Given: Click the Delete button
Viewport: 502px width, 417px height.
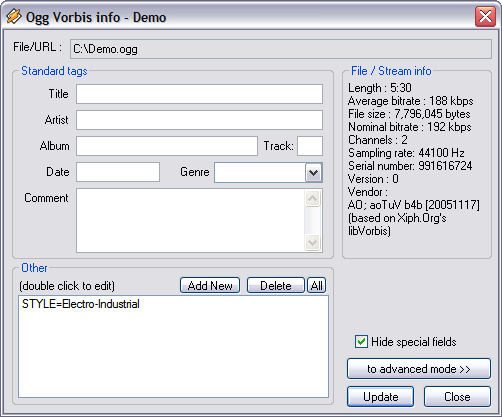Looking at the screenshot, I should point(276,285).
